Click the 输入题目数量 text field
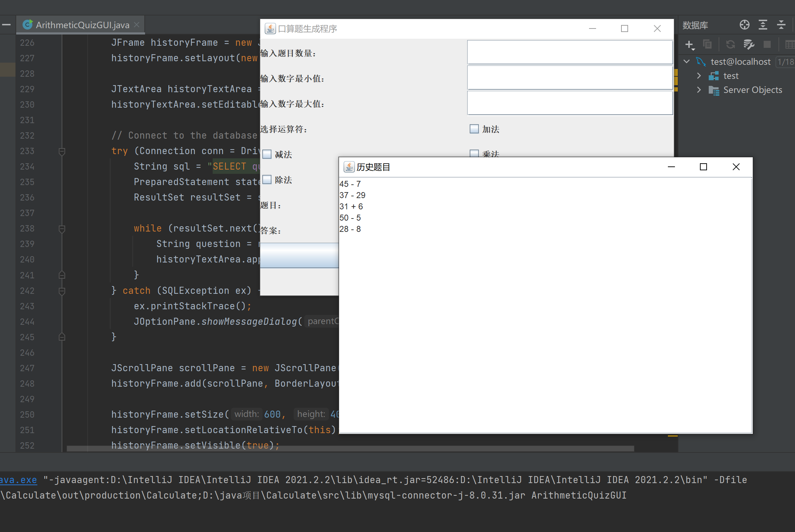This screenshot has width=795, height=532. (570, 52)
